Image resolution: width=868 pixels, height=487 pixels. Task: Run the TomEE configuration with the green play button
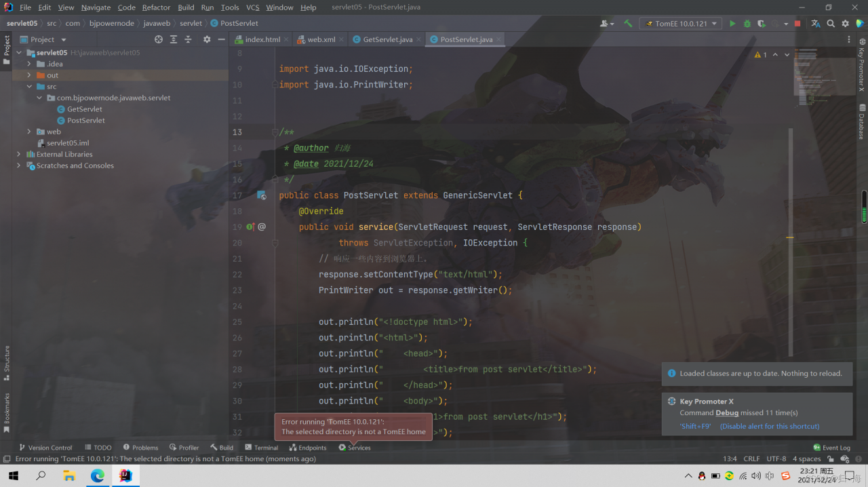(732, 24)
